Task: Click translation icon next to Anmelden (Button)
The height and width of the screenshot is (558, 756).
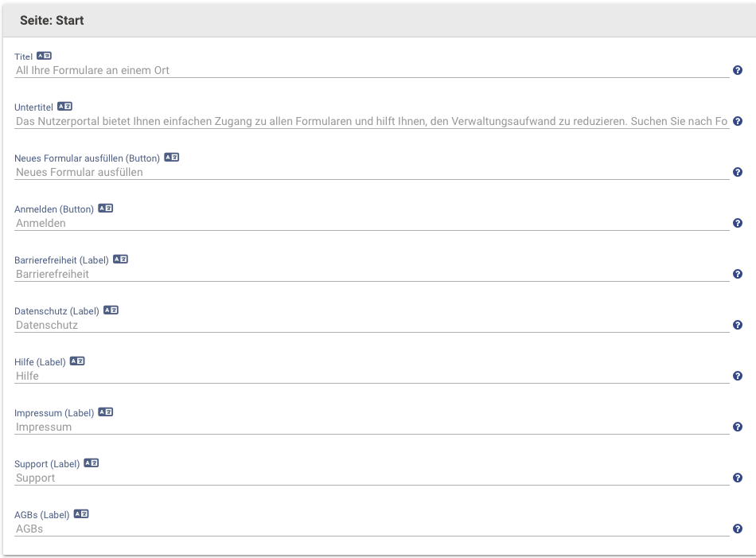Action: tap(106, 209)
